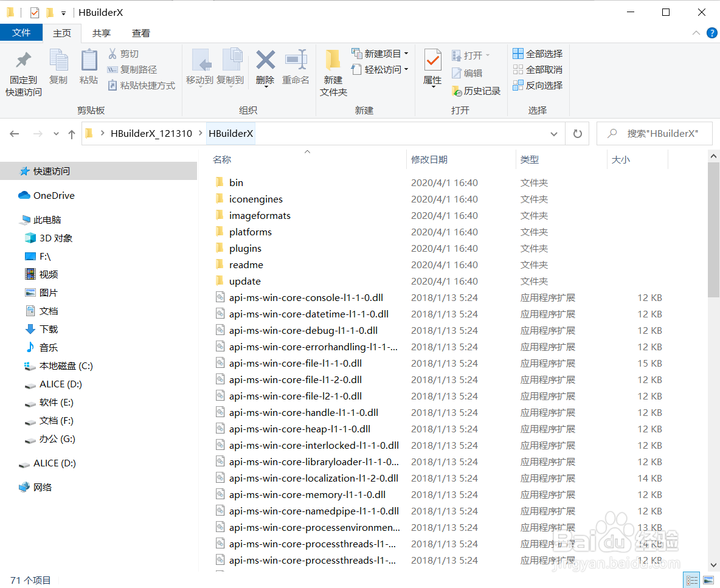Expand the address bar history dropdown
This screenshot has width=720, height=588.
pos(554,134)
